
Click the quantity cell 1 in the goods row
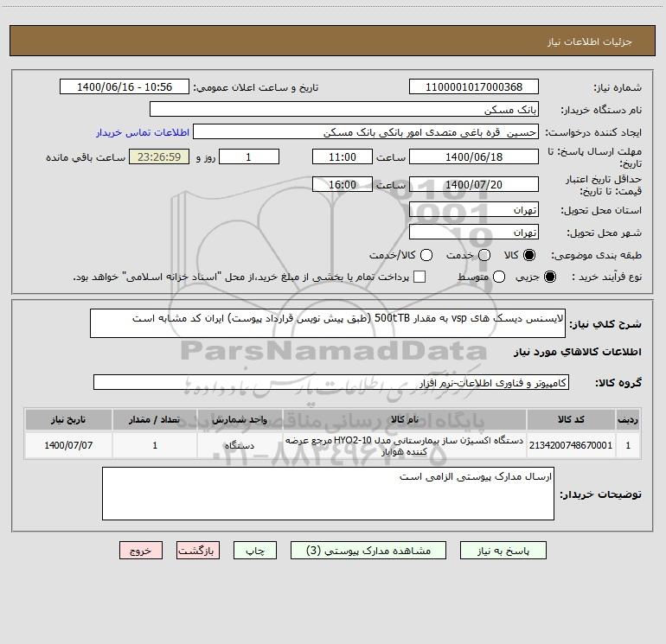click(x=155, y=445)
